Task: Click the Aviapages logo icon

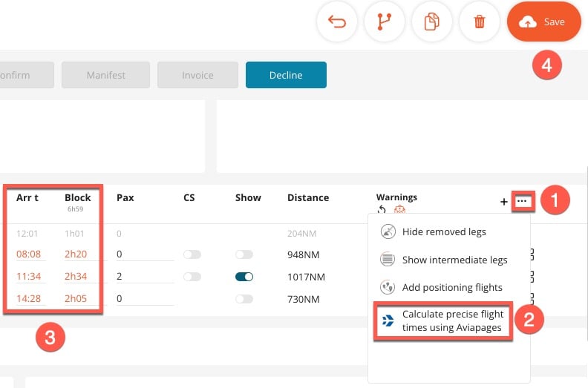Action: pos(388,320)
